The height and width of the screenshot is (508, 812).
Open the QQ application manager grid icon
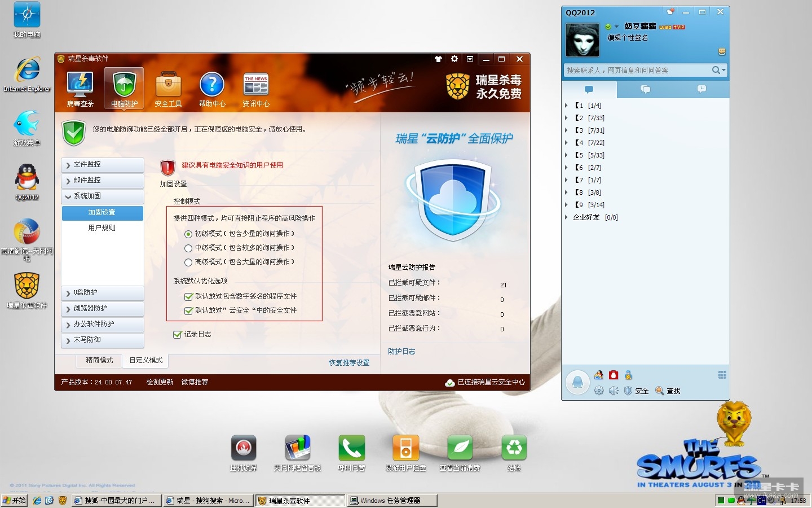pyautogui.click(x=722, y=375)
